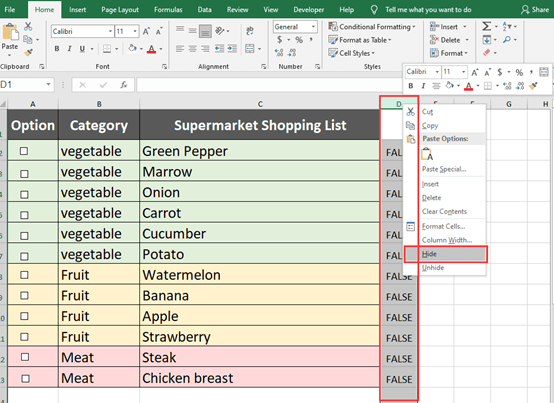
Task: Check the Chicken breast checkbox
Action: pos(25,379)
